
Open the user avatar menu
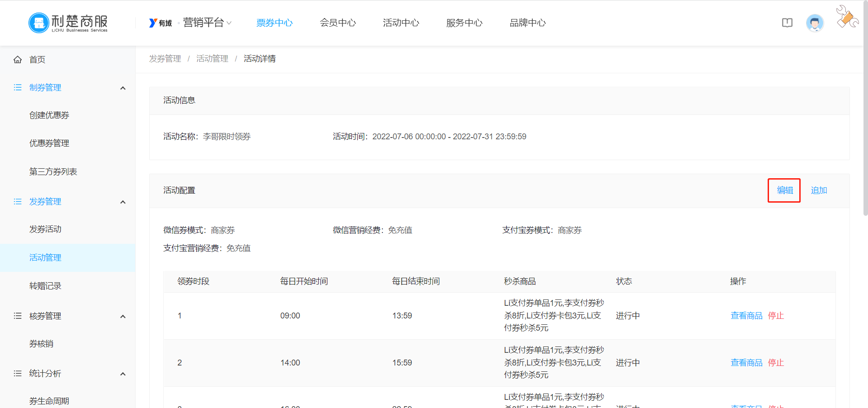pos(815,23)
